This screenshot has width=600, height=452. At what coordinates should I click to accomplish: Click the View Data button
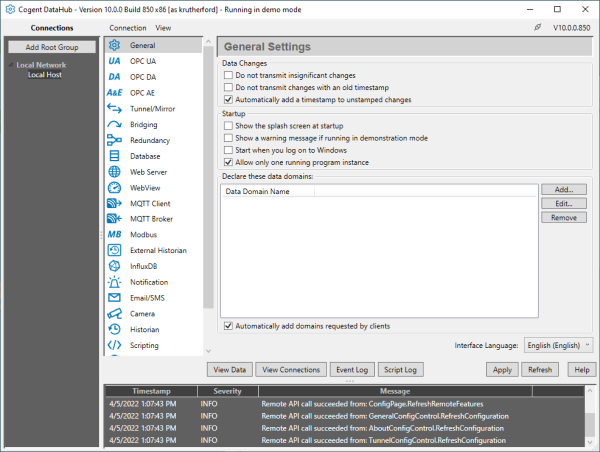(x=230, y=370)
